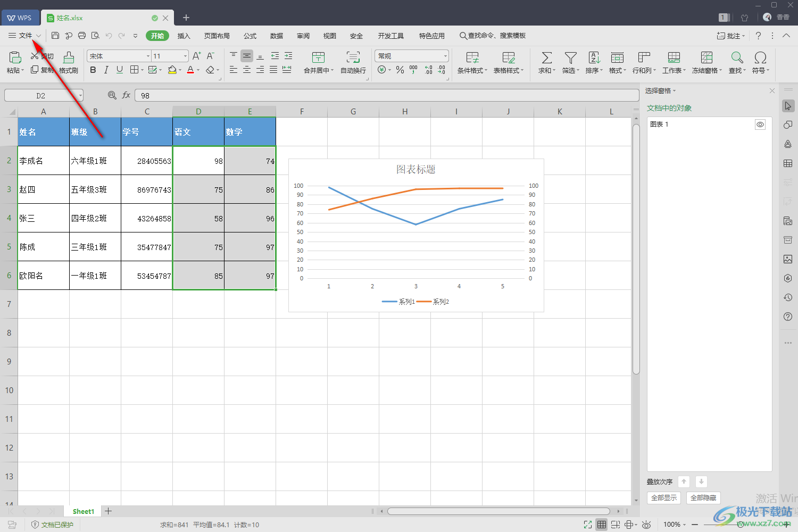The width and height of the screenshot is (798, 532).
Task: Switch to 公式 ribbon tab
Action: click(250, 36)
